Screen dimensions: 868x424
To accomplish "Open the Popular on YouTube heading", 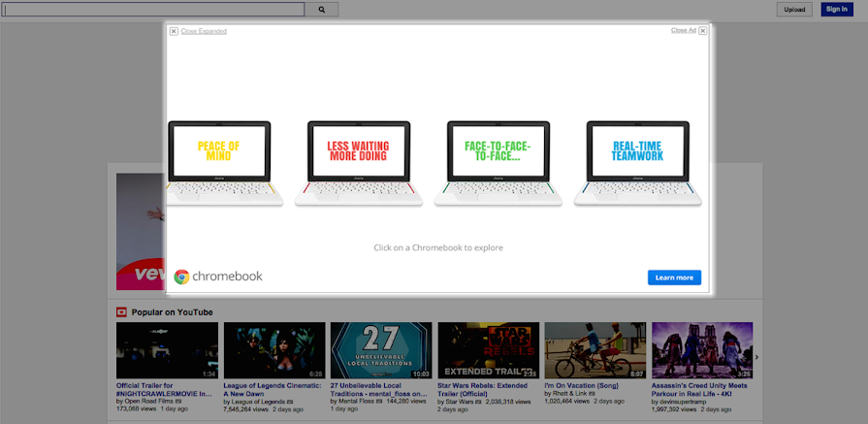I will [173, 312].
